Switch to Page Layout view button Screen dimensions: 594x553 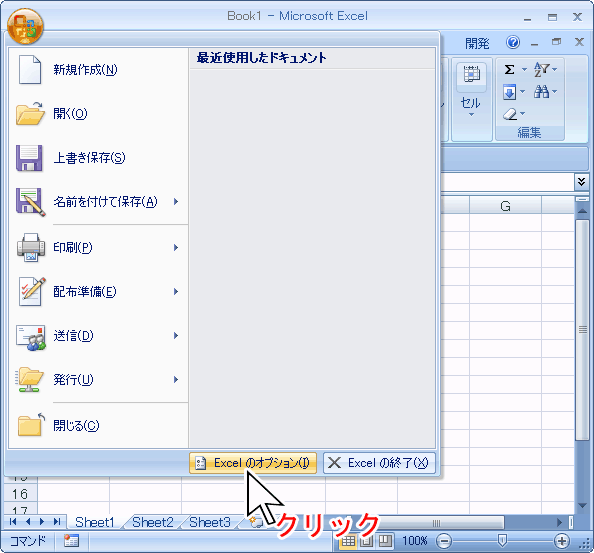[x=367, y=541]
